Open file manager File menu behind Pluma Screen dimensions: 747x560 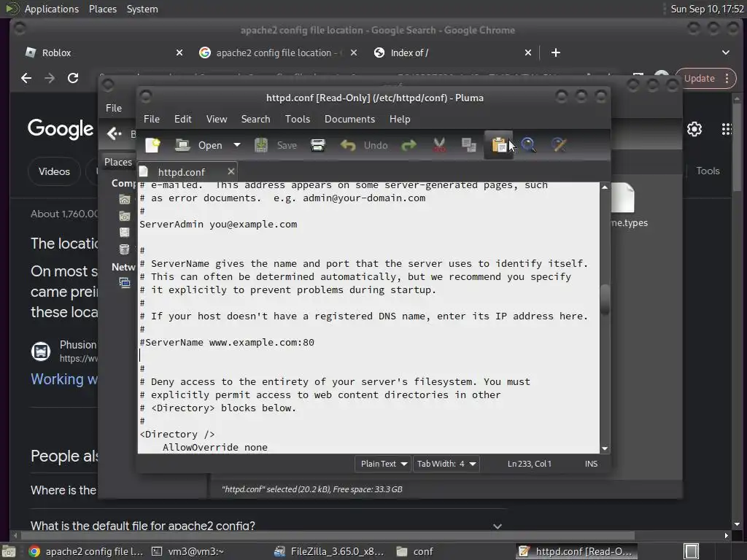pos(113,108)
